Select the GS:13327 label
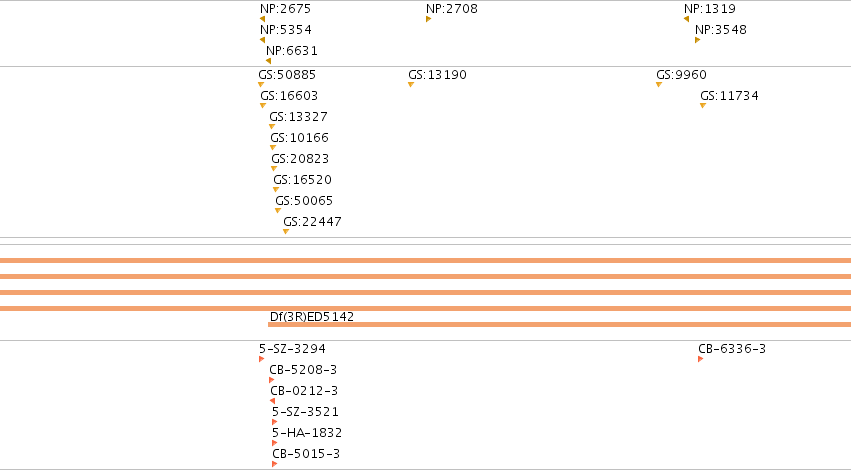The image size is (851, 470). coord(299,117)
